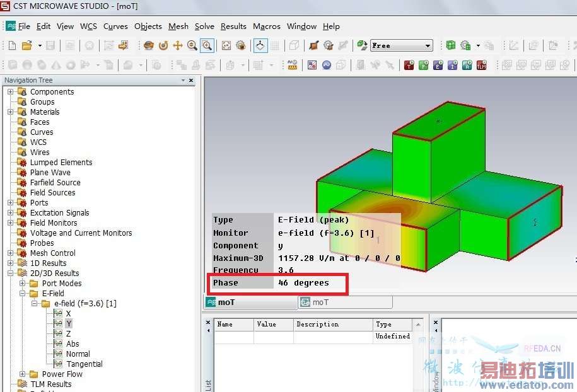Toggle the working plane display button
This screenshot has height=392, width=577.
click(260, 45)
